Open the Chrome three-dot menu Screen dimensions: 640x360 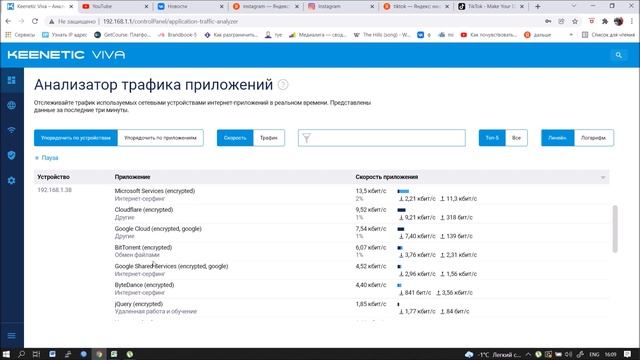click(632, 21)
